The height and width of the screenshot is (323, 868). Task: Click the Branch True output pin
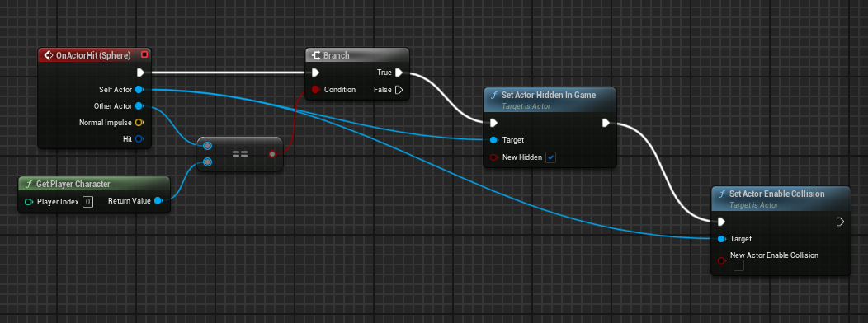click(x=399, y=73)
